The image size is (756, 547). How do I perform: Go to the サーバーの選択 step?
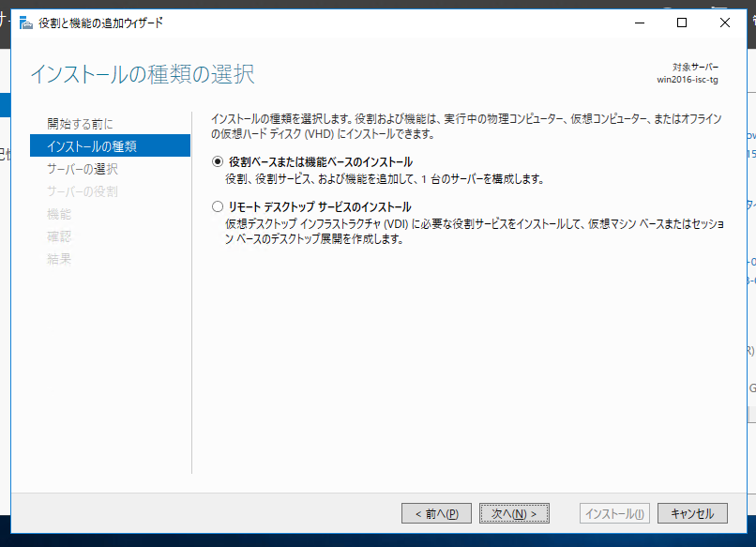pyautogui.click(x=83, y=169)
